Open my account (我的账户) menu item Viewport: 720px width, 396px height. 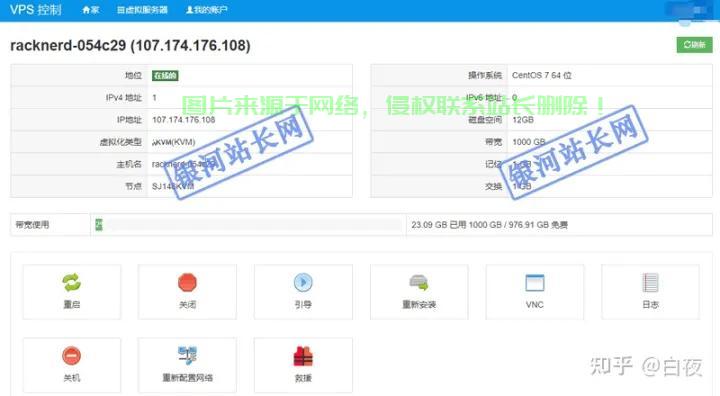point(207,10)
